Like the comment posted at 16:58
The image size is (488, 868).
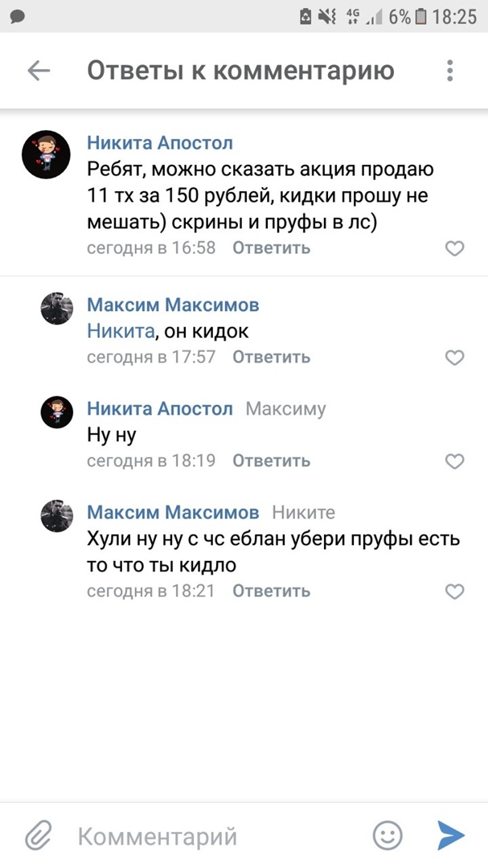(454, 248)
